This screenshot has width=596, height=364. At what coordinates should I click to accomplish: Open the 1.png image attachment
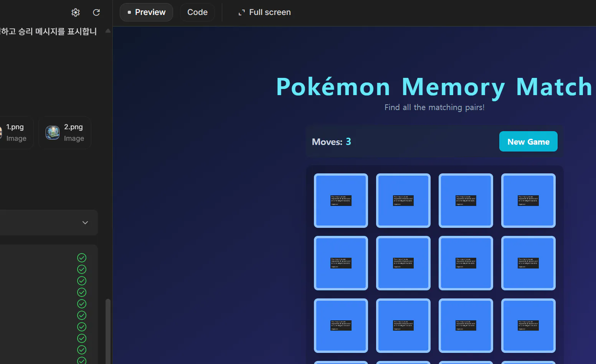(x=15, y=133)
